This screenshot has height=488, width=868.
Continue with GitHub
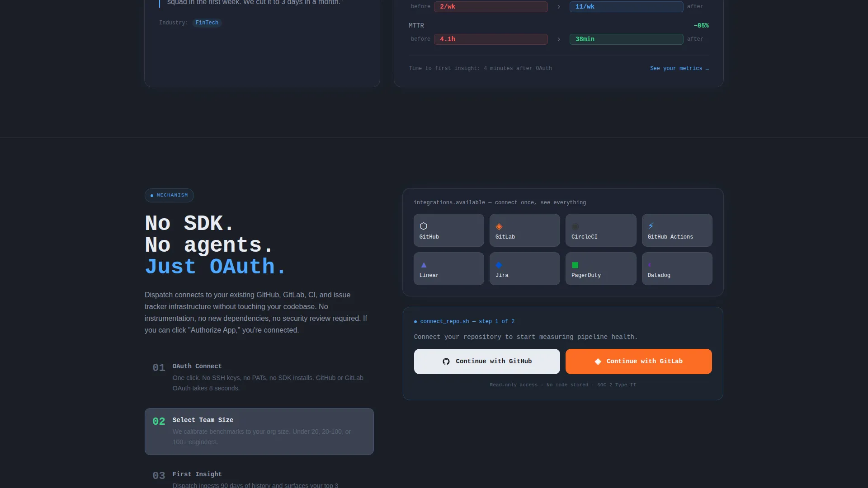487,361
